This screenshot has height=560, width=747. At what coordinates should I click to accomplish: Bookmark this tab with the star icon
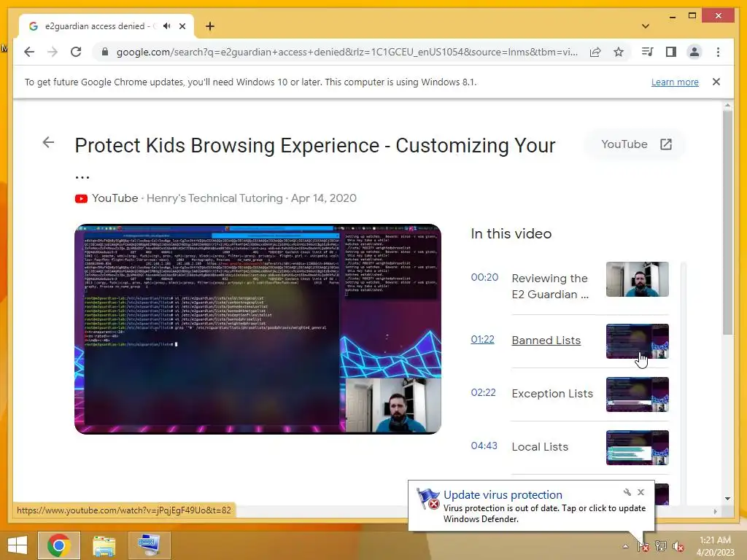pos(619,52)
